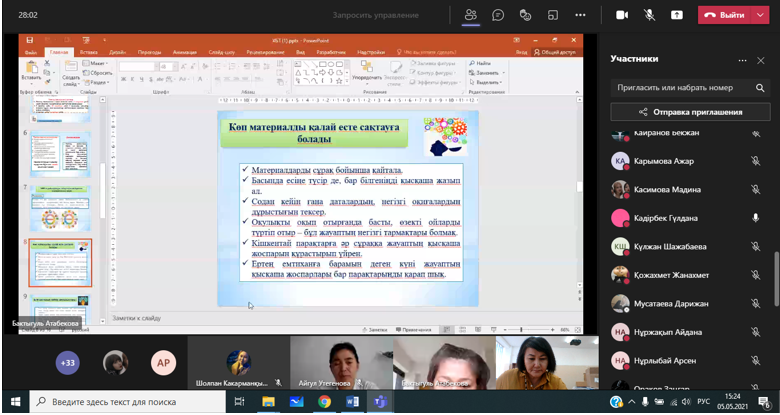Toggle the microphone mute button
The height and width of the screenshot is (415, 780).
(x=649, y=15)
